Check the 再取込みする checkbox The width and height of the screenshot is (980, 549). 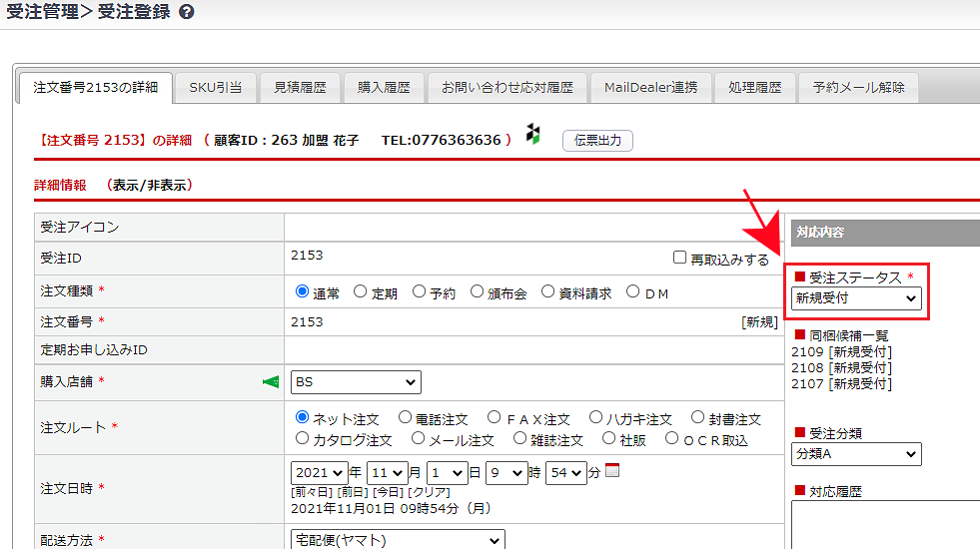point(680,258)
